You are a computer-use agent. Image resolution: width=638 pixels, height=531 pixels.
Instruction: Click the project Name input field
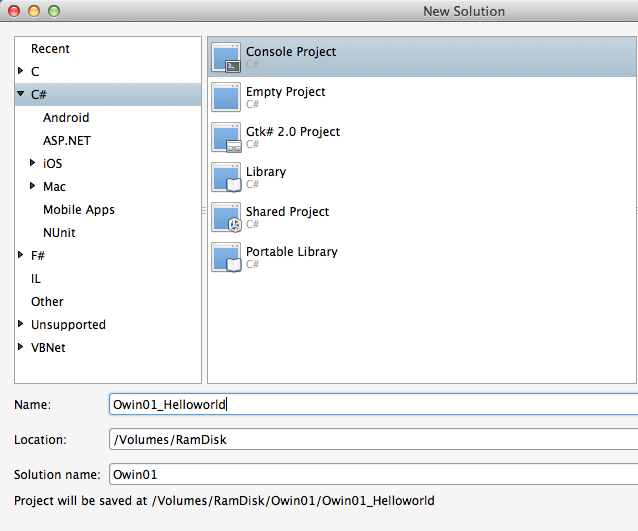[372, 405]
